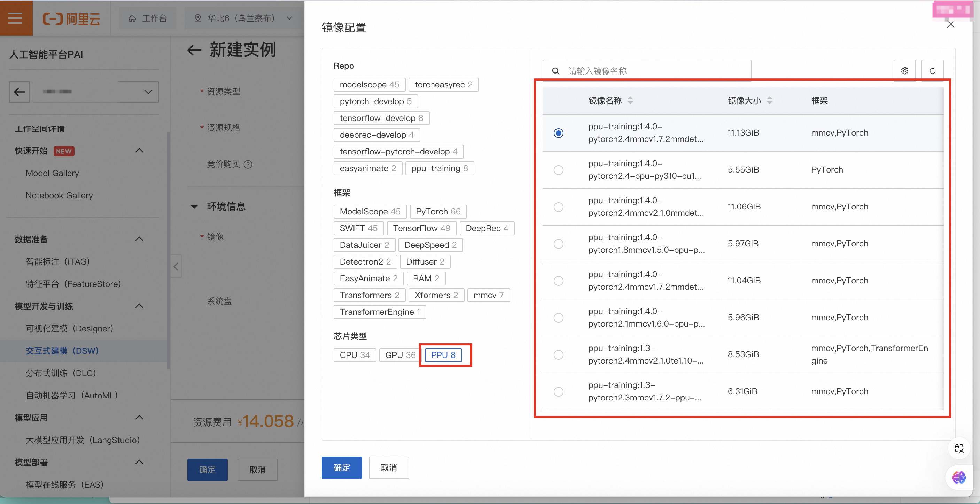980x504 pixels.
Task: Click the back arrow next to 新建实例
Action: tap(194, 50)
